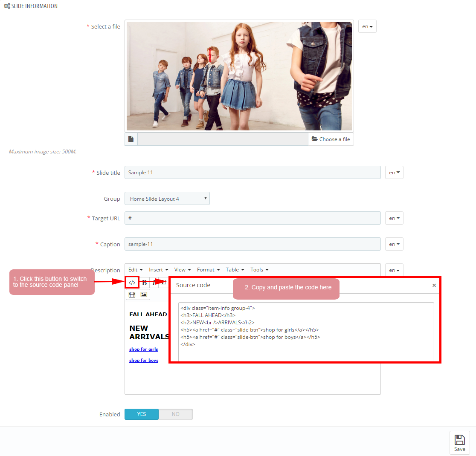The image size is (476, 456).
Task: Open the Tools menu in editor
Action: pyautogui.click(x=259, y=270)
